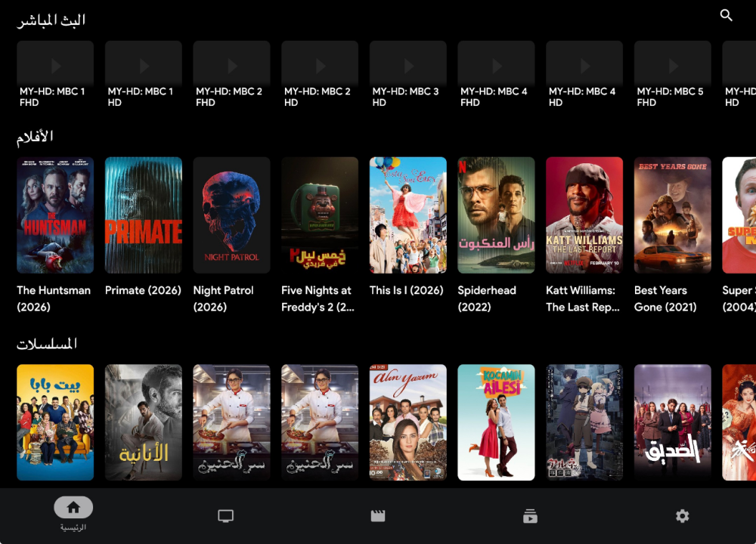The height and width of the screenshot is (544, 756).
Task: Play the MY-HD: MBC 5 FHD channel
Action: pyautogui.click(x=673, y=63)
